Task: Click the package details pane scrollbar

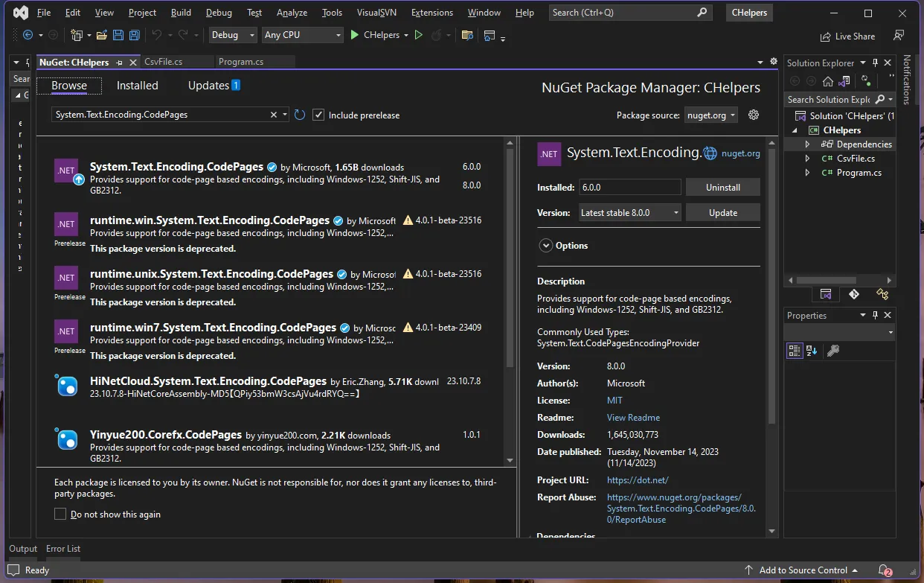Action: click(771, 287)
